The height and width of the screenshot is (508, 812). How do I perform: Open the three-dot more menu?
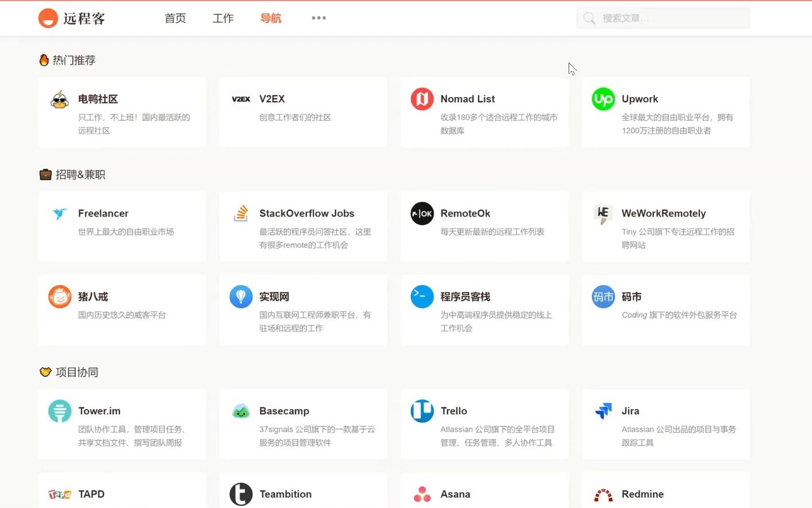pos(319,18)
